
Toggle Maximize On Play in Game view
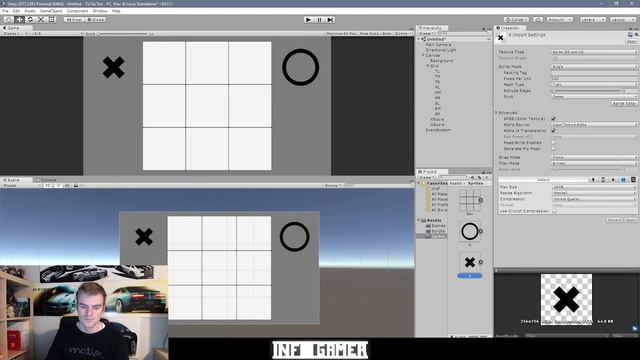[x=342, y=33]
